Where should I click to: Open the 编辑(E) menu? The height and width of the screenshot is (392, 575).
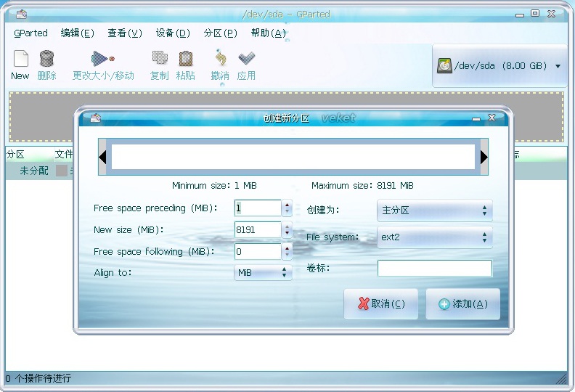[x=78, y=33]
